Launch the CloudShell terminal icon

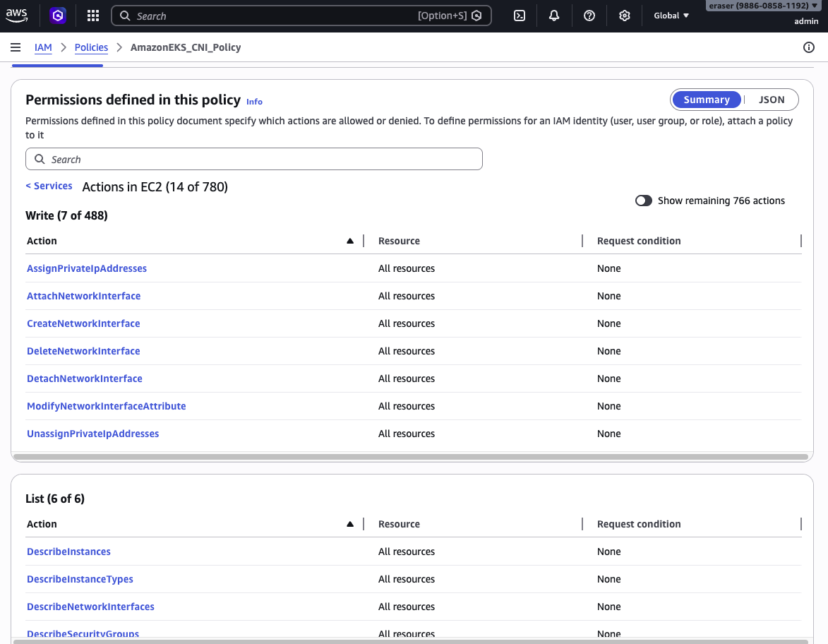[519, 15]
